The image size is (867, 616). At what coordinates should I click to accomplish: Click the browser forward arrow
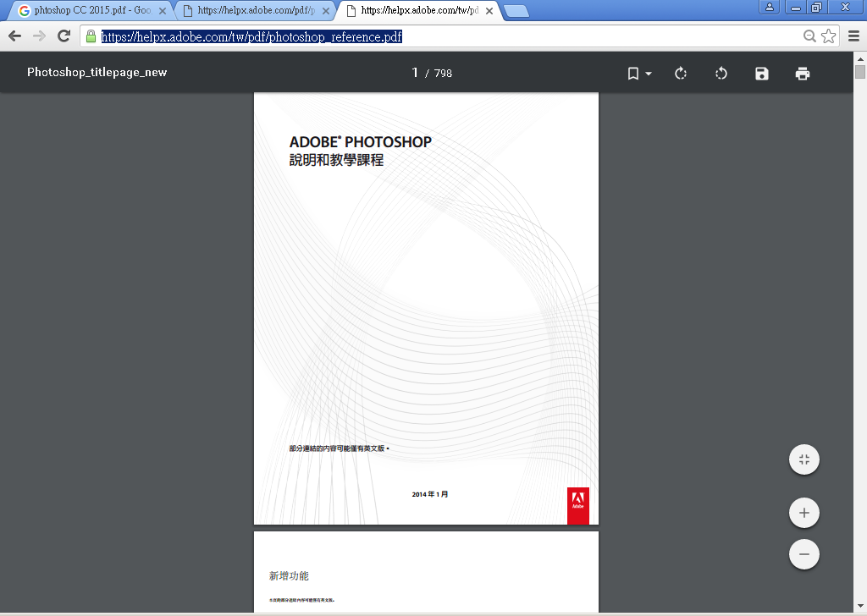39,36
